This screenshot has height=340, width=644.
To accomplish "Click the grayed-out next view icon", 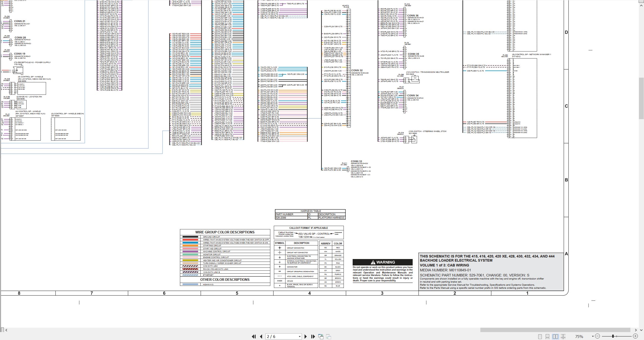I will [x=329, y=336].
